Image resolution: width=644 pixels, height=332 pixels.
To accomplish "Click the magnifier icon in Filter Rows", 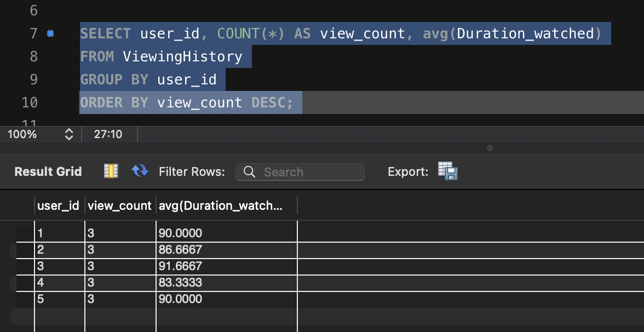I will click(x=249, y=172).
